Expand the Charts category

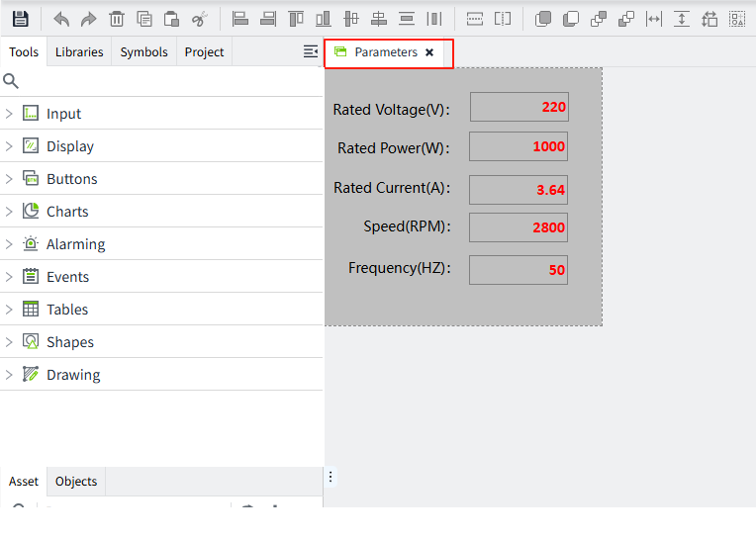click(x=9, y=212)
